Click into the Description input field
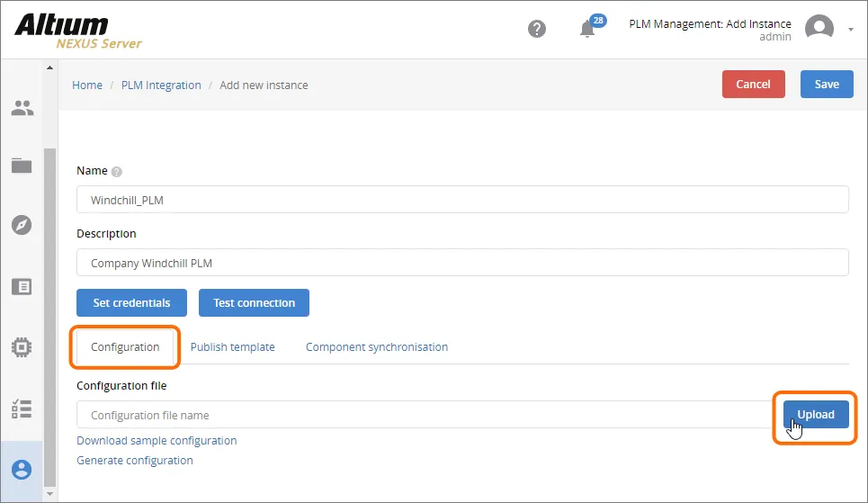 [462, 263]
